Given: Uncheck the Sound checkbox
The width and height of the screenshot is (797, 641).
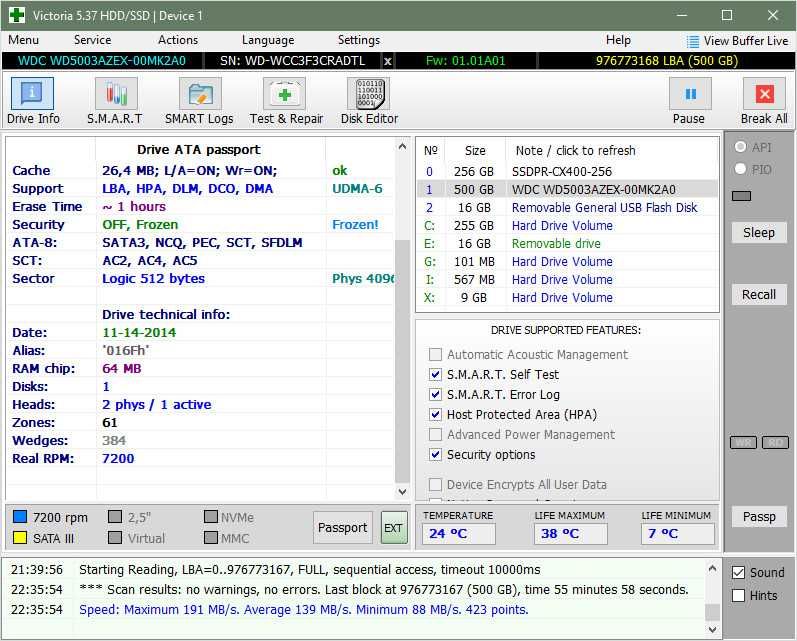Looking at the screenshot, I should [x=739, y=573].
